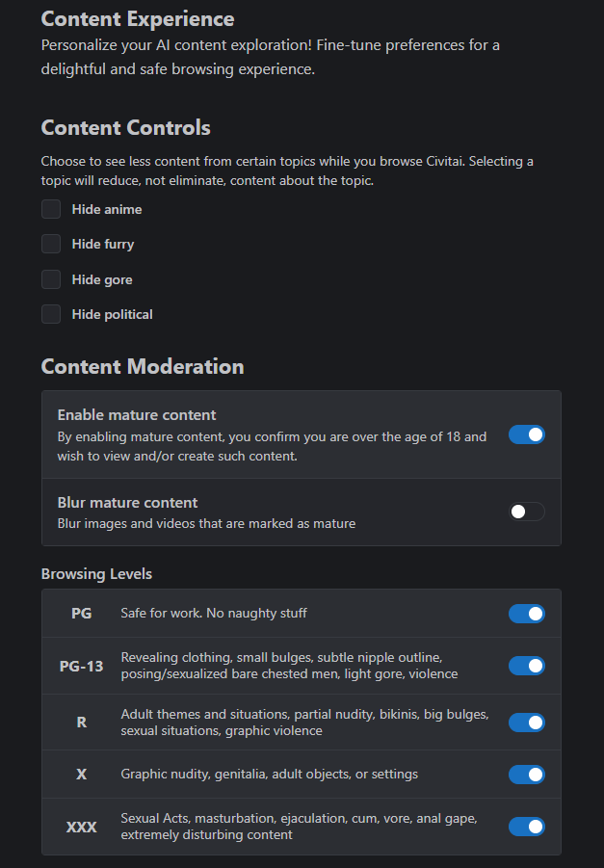Enable the Hide political checkbox
The image size is (604, 868).
tap(51, 314)
